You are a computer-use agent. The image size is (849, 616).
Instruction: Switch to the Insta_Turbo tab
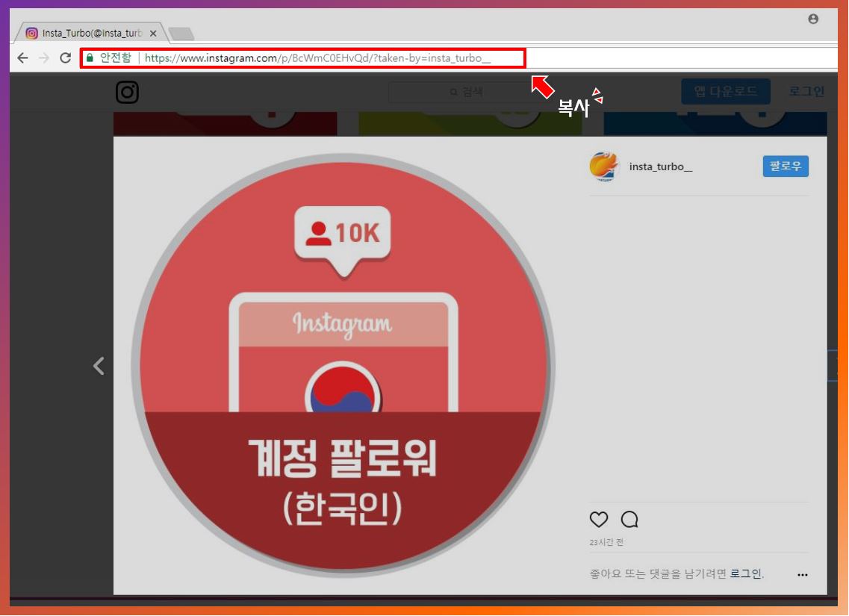(90, 33)
